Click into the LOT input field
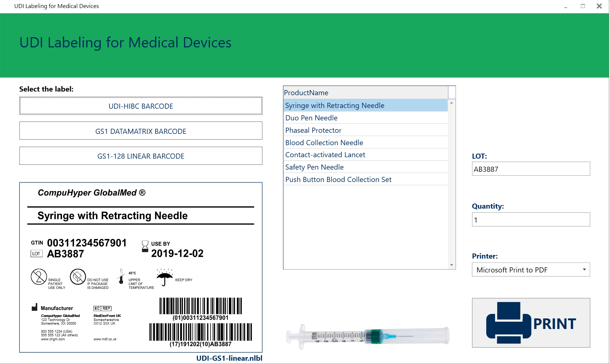This screenshot has width=610, height=364. 531,169
